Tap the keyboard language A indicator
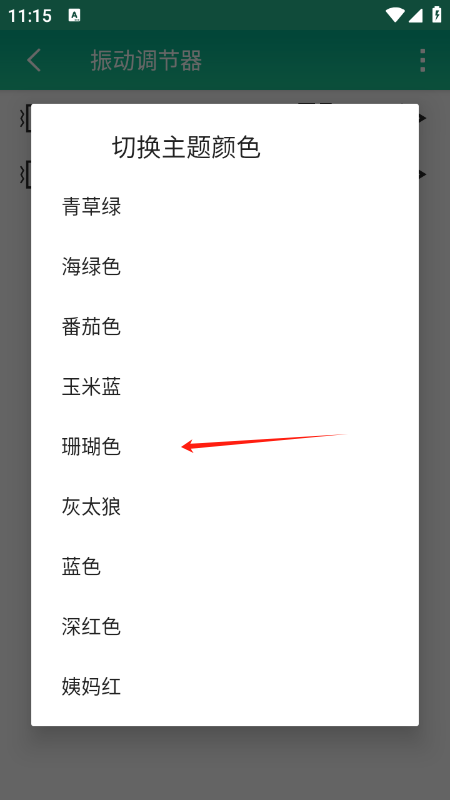The height and width of the screenshot is (800, 450). point(74,15)
